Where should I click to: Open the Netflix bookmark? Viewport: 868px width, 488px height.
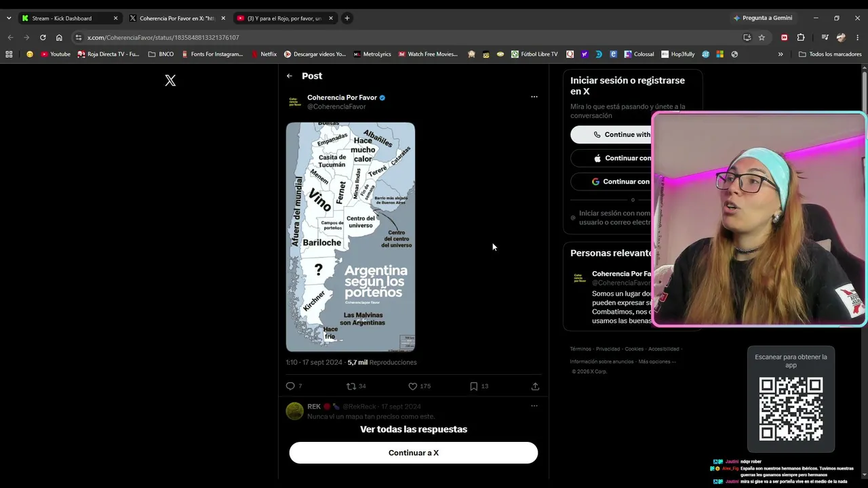coord(264,54)
